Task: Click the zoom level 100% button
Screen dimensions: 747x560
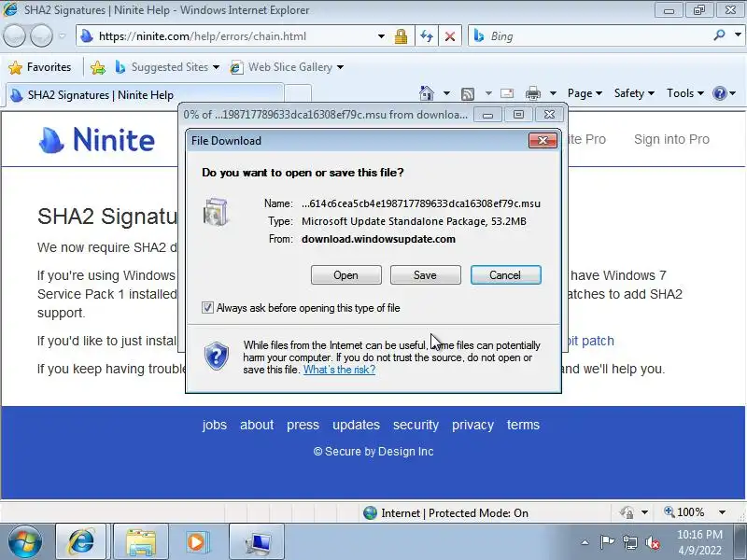Action: click(684, 512)
